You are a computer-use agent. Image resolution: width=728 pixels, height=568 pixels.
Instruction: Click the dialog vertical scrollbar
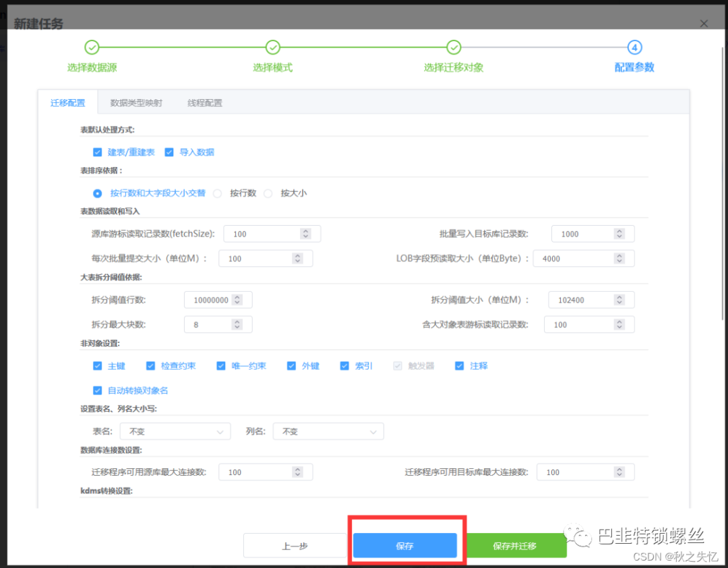[x=723, y=183]
